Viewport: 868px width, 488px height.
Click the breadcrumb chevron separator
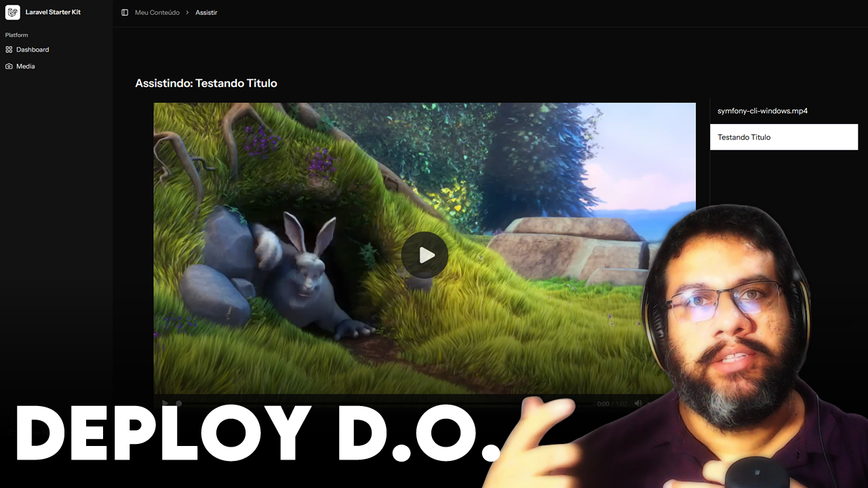[187, 12]
